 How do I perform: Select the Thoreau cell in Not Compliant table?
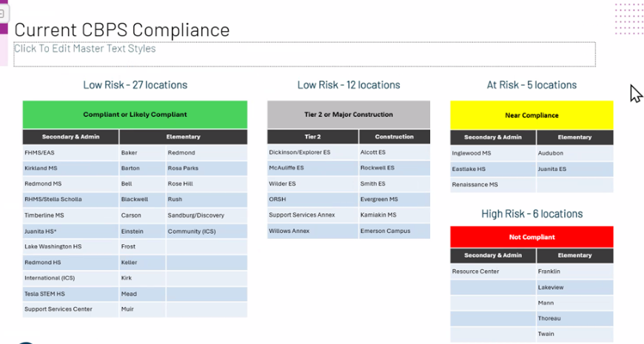549,319
